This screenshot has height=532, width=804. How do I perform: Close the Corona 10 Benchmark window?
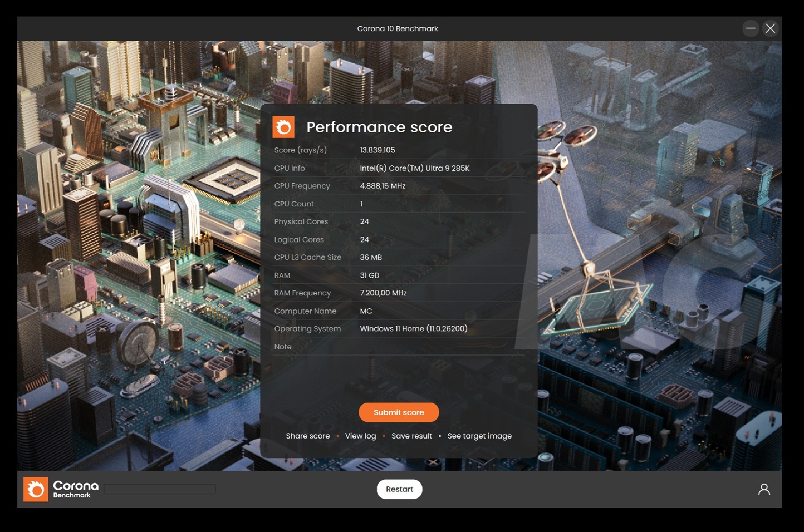(770, 28)
